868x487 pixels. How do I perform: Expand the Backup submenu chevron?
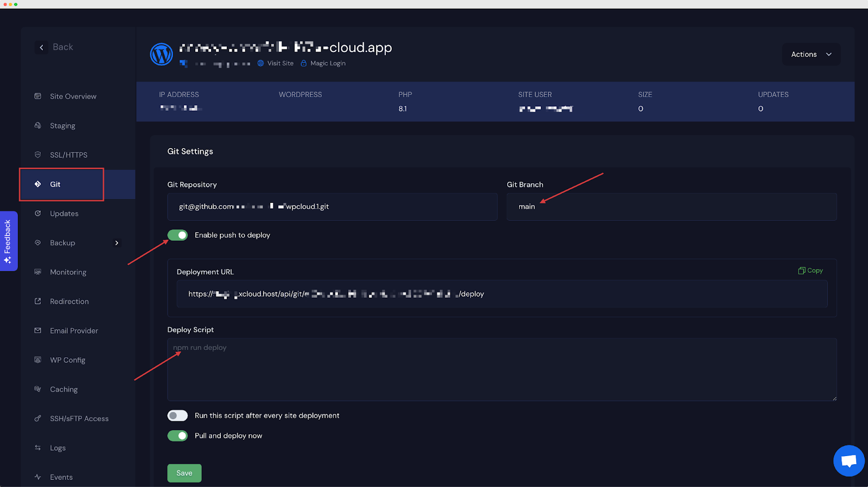coord(117,242)
